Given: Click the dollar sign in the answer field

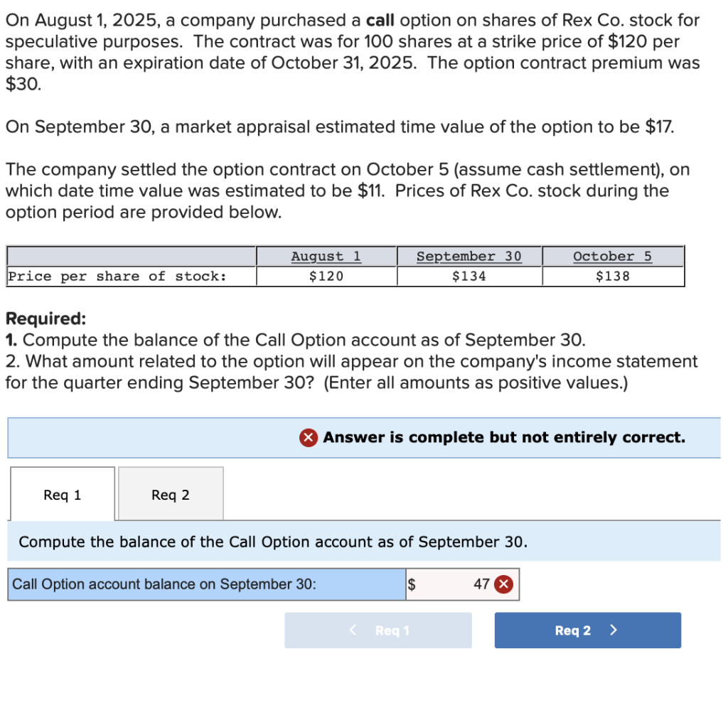Looking at the screenshot, I should 411,584.
